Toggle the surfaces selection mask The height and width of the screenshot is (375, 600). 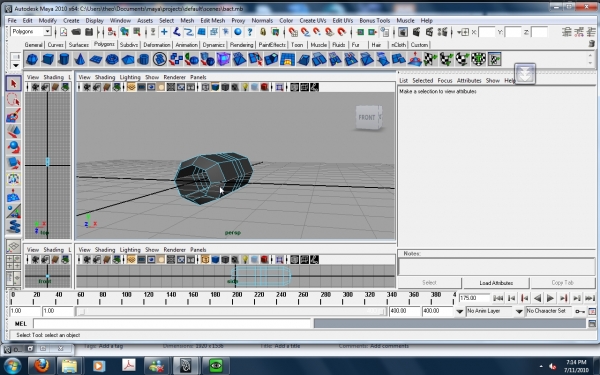(x=202, y=32)
